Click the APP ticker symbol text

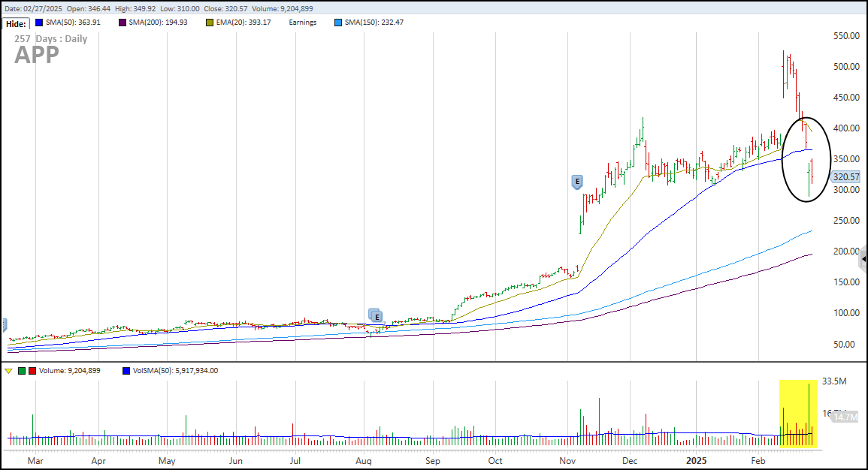coord(37,55)
